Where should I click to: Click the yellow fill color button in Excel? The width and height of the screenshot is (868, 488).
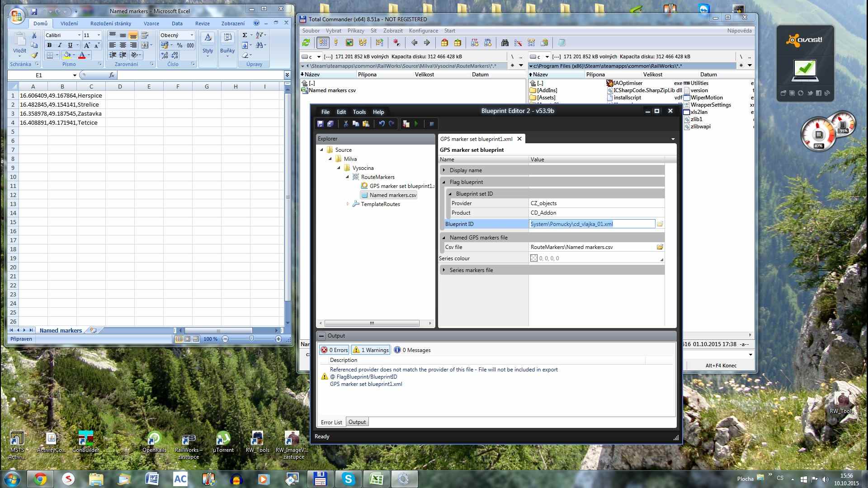coord(67,55)
